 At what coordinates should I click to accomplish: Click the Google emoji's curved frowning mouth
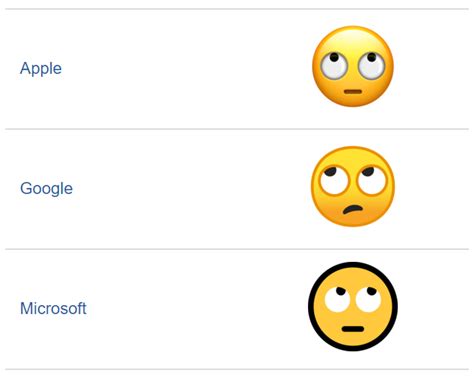(x=353, y=210)
